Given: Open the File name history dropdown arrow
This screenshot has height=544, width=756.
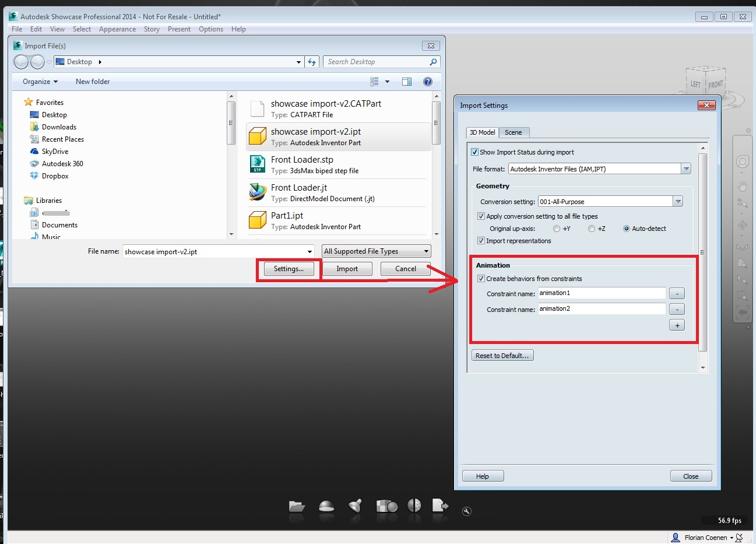Looking at the screenshot, I should click(x=310, y=252).
